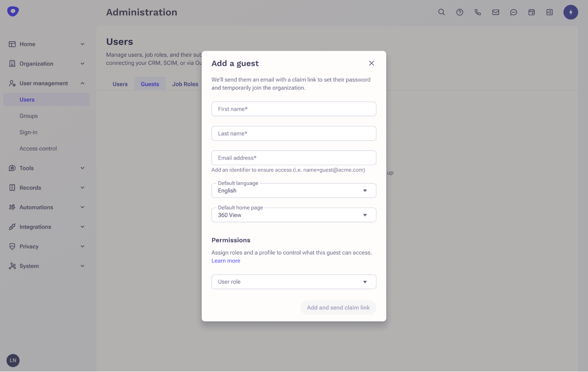Click the calendar icon in the top bar

coord(531,12)
